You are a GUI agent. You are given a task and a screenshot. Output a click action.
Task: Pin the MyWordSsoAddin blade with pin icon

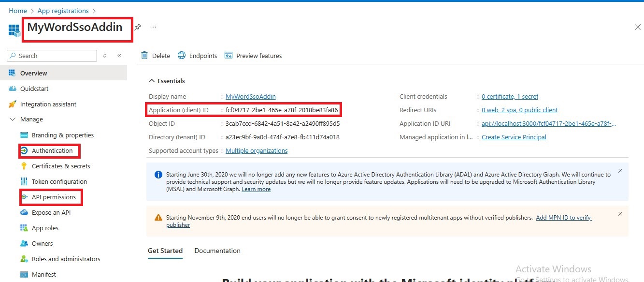[138, 27]
